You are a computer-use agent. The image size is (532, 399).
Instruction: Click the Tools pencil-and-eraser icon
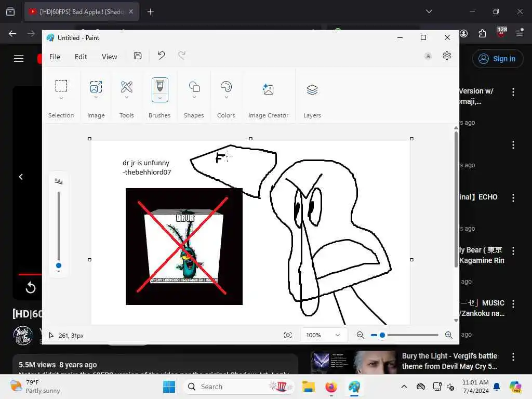127,87
